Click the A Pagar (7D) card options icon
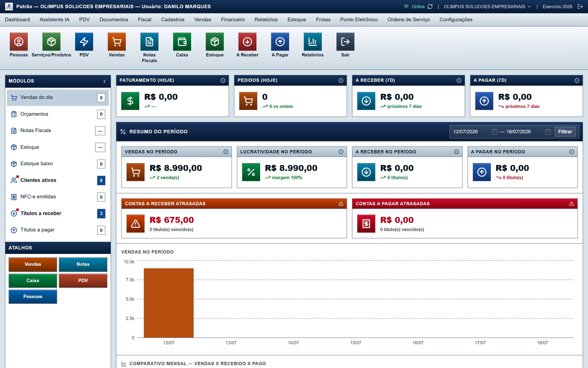Viewport: 588px width, 368px height. click(x=577, y=81)
